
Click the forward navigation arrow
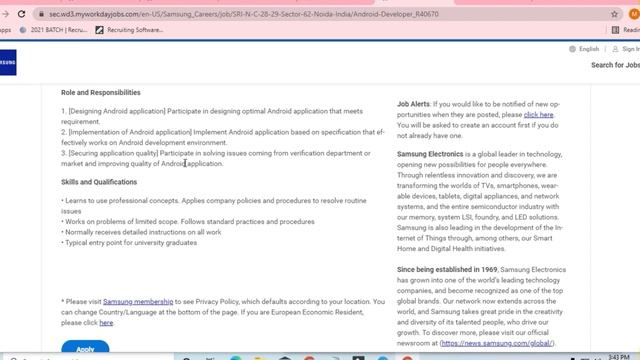(x=5, y=14)
